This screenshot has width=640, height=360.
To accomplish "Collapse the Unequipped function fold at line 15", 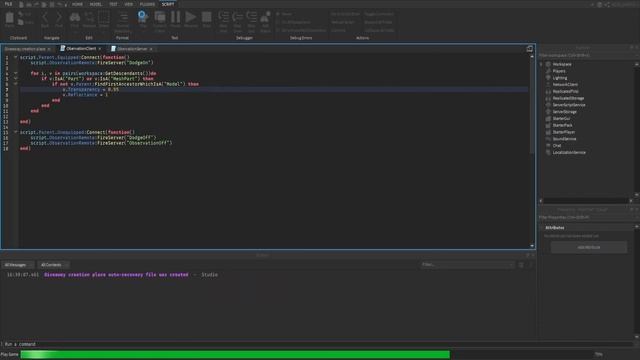I will pyautogui.click(x=16, y=132).
